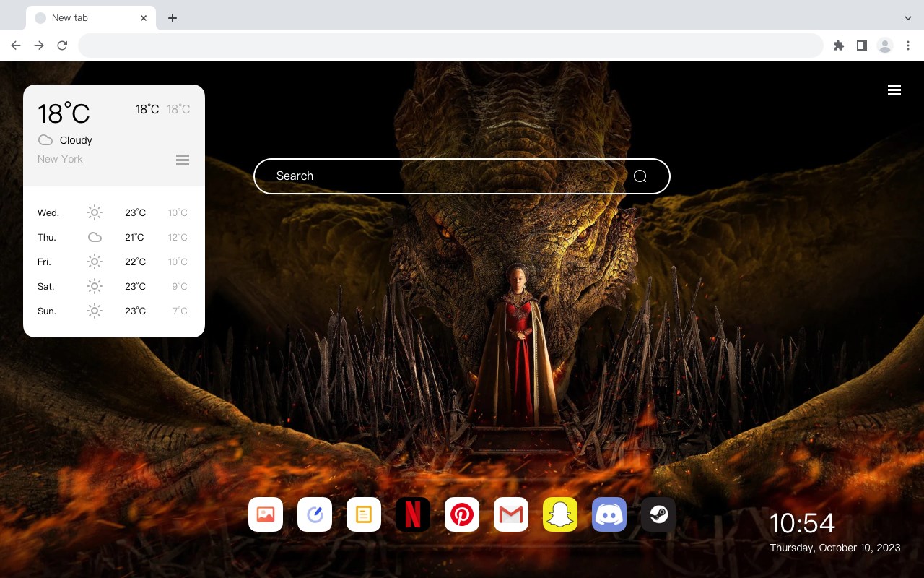Launch the Netflix shortcut
924x578 pixels.
[413, 514]
